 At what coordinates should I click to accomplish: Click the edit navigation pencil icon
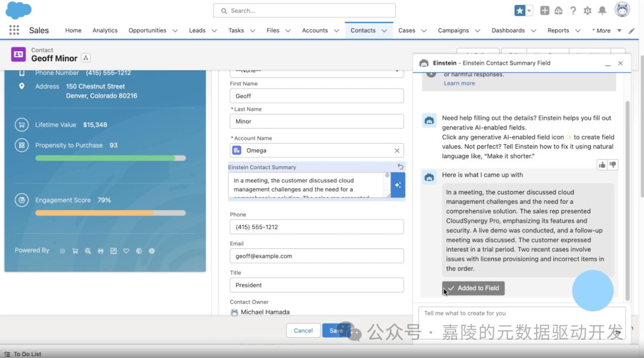click(x=631, y=31)
